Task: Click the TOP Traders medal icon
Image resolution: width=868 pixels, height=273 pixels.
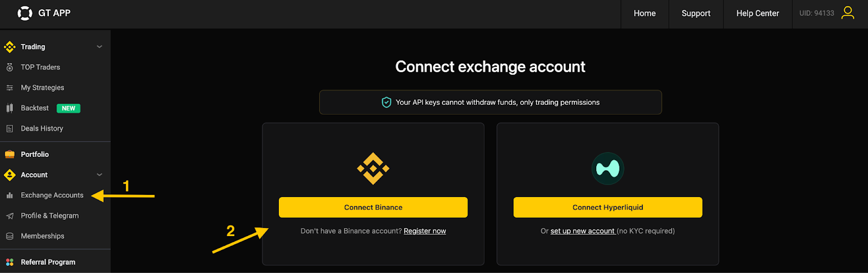Action: pyautogui.click(x=10, y=67)
